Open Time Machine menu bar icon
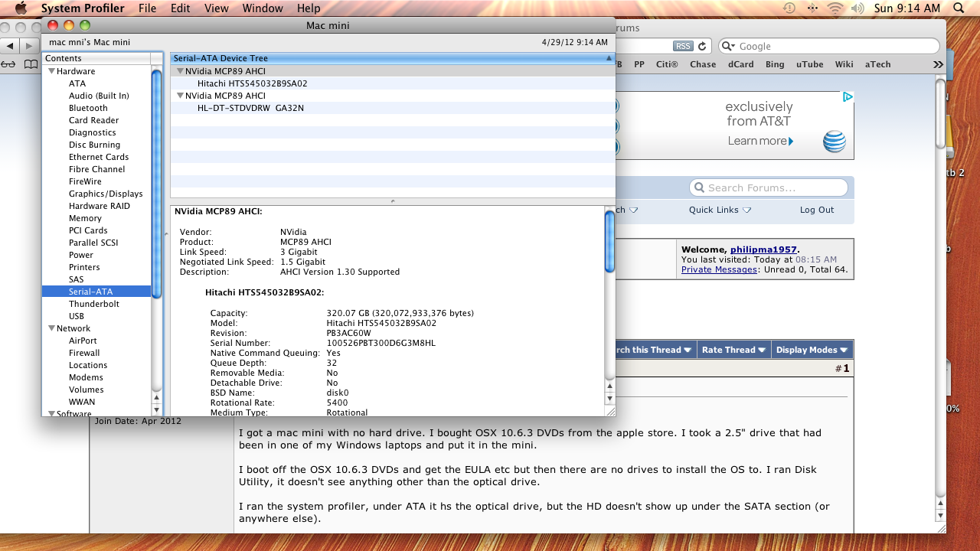 pyautogui.click(x=789, y=8)
